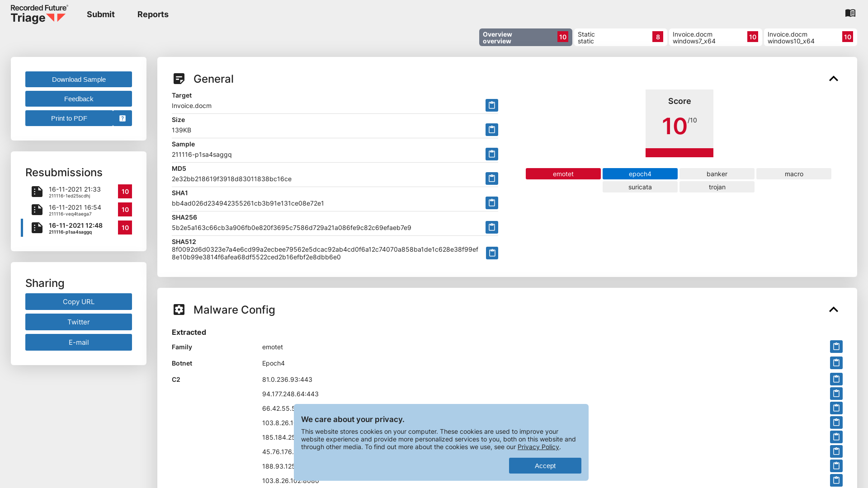Select the suricata tag

[x=640, y=187]
